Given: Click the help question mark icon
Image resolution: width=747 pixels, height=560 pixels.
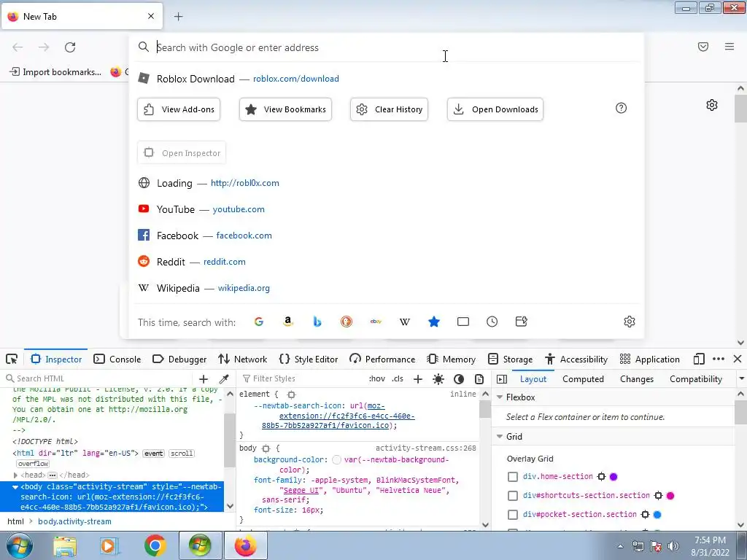Looking at the screenshot, I should click(x=622, y=108).
